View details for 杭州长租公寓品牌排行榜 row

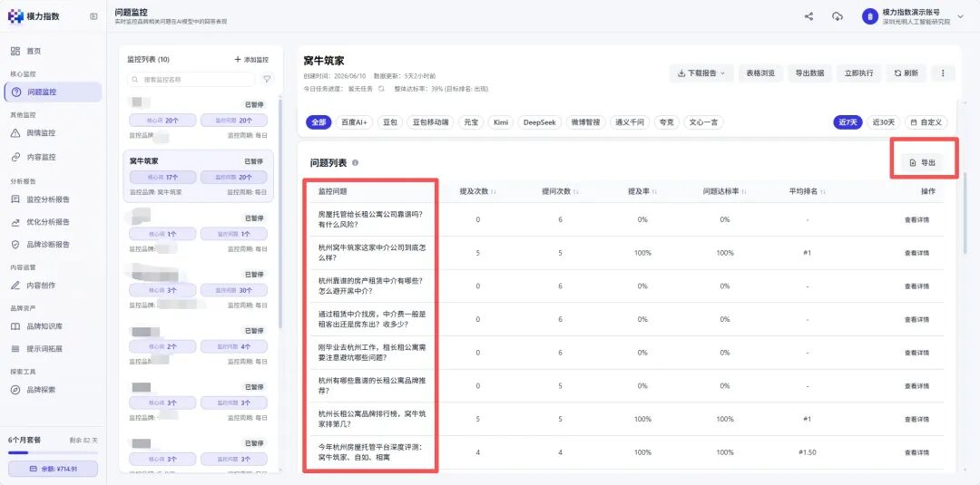click(x=916, y=419)
